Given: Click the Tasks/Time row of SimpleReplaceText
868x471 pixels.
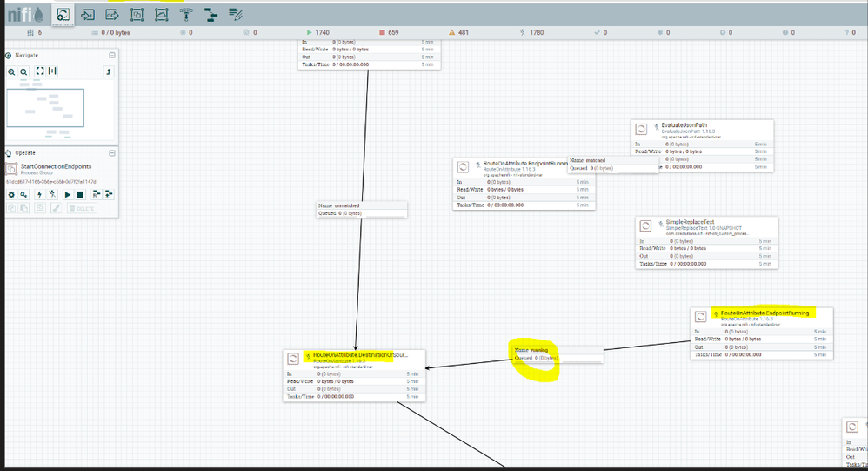Looking at the screenshot, I should [x=707, y=264].
